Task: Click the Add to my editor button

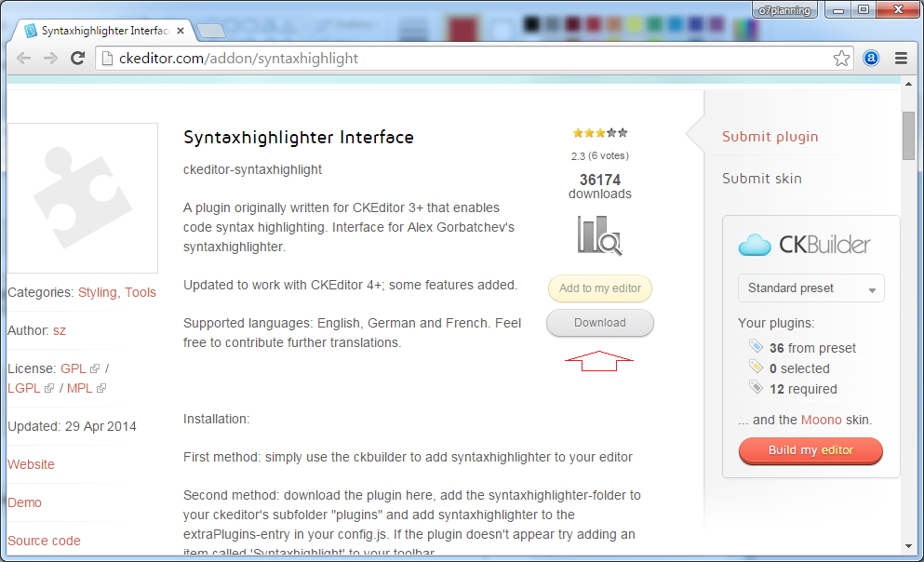Action: (x=600, y=288)
